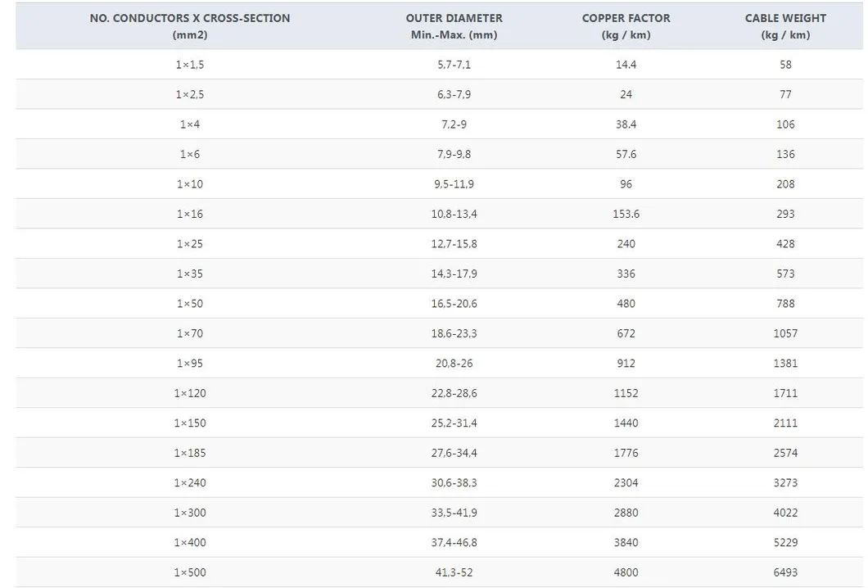
Task: Click outer diameter 20,8-26 cell
Action: [454, 364]
